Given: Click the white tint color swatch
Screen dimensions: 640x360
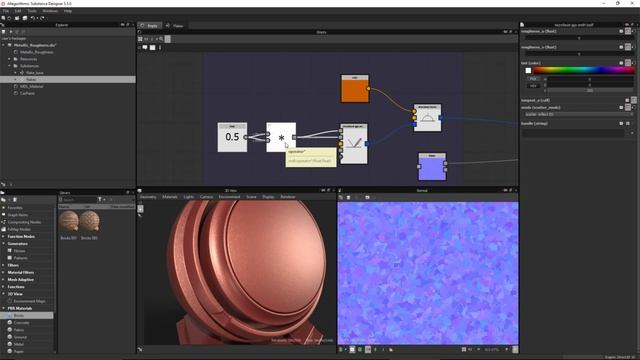Looking at the screenshot, I should (x=528, y=71).
